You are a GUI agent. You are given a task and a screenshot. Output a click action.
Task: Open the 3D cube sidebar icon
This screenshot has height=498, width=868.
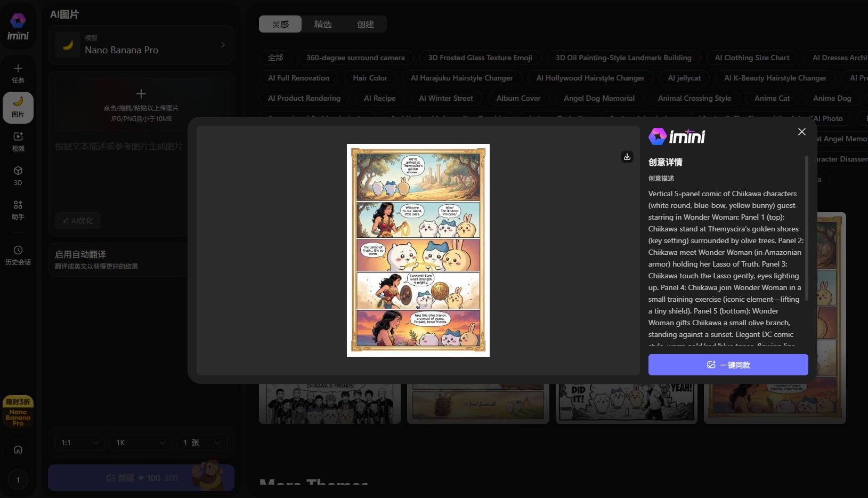click(18, 175)
